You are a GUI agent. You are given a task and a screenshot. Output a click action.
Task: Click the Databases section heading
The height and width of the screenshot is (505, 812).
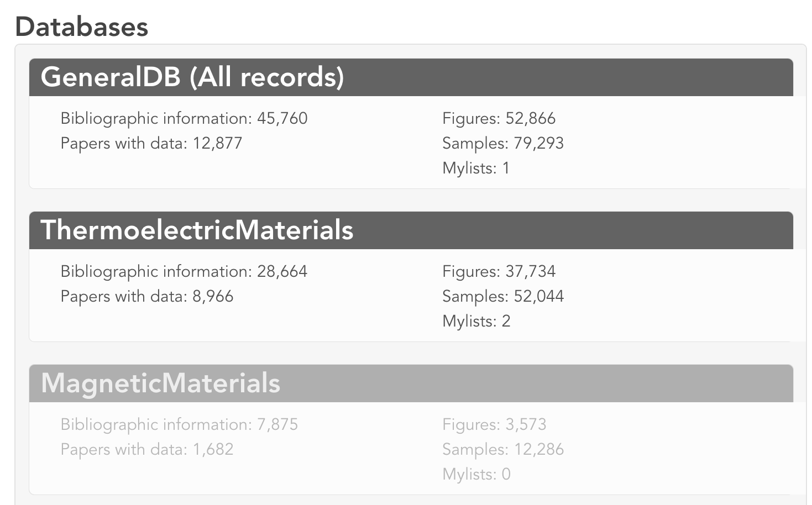tap(82, 27)
